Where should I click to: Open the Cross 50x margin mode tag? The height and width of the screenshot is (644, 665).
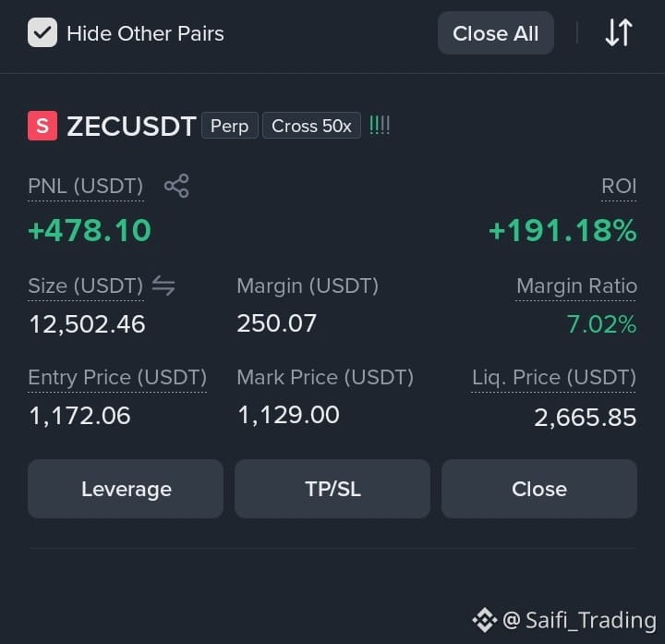pos(312,126)
